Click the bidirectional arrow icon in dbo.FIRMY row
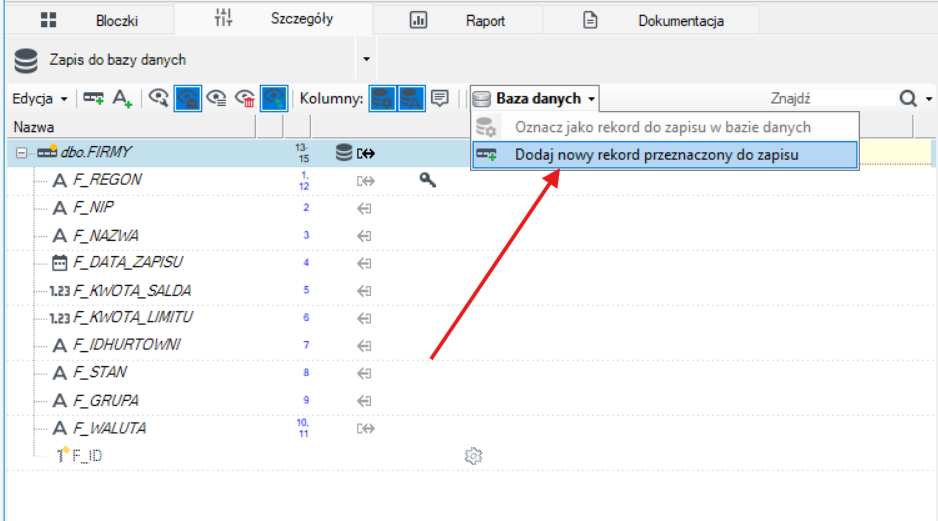This screenshot has height=521, width=938. [x=366, y=154]
